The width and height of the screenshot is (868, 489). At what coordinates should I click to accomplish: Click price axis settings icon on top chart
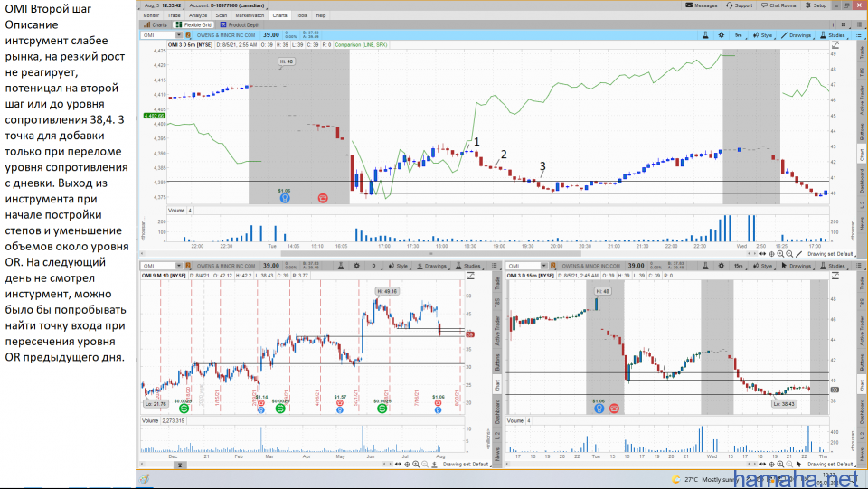pyautogui.click(x=835, y=45)
